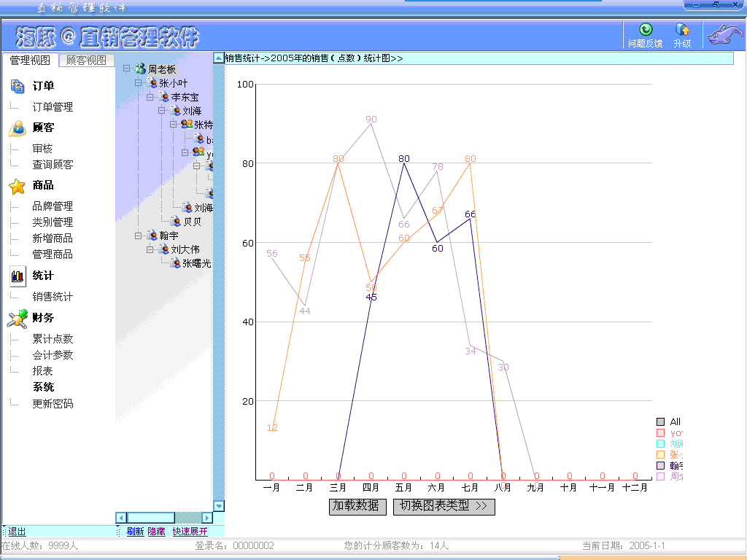Viewport: 747px width, 560px height.
Task: Click the user icon beside 张小叶
Action: click(x=152, y=83)
